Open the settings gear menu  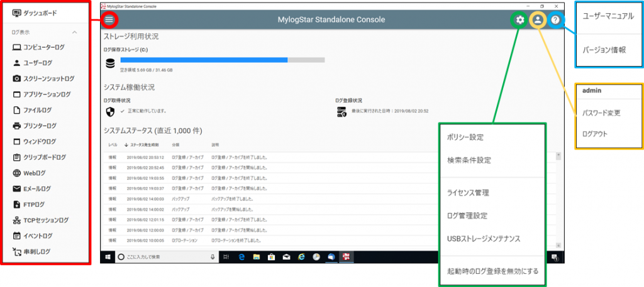pyautogui.click(x=519, y=19)
